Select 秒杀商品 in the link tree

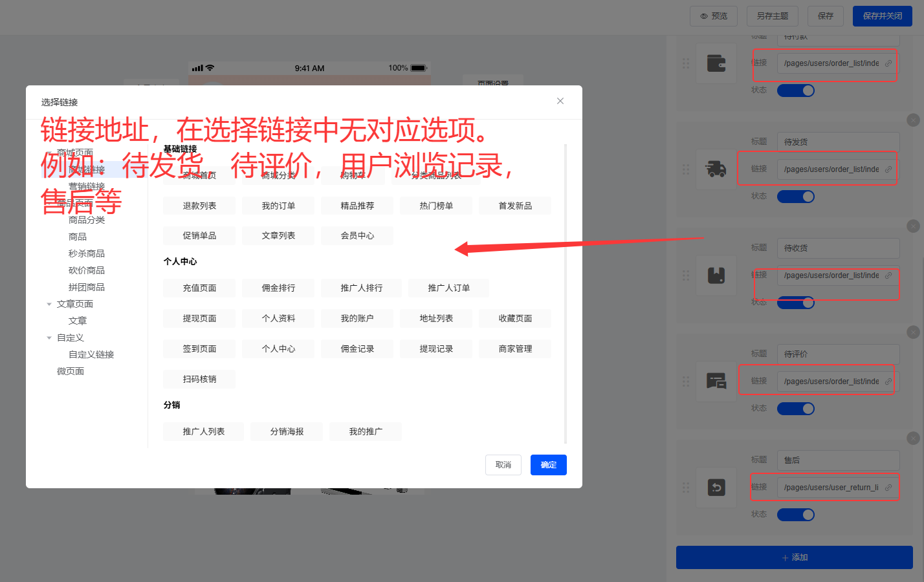(87, 253)
